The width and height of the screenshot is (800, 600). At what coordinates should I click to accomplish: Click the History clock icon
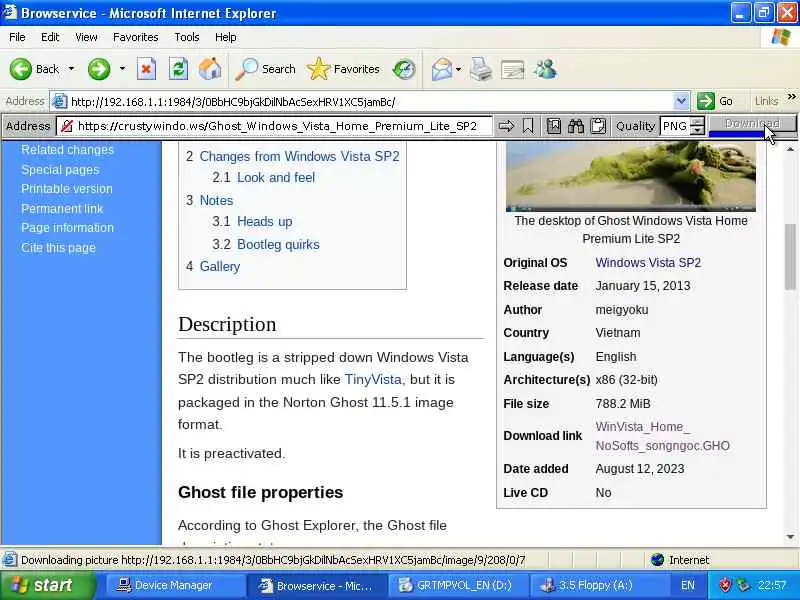click(x=404, y=69)
